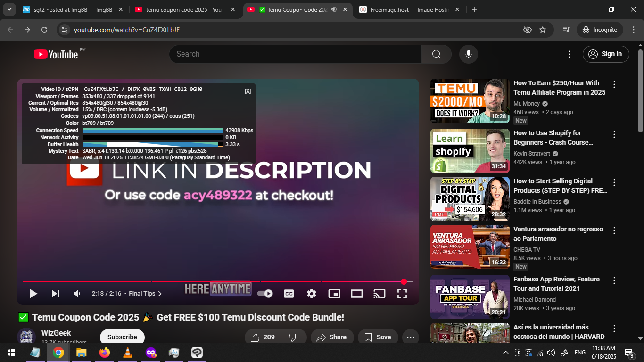Turn on closed captions
Screen dimensions: 644x362
click(x=289, y=294)
